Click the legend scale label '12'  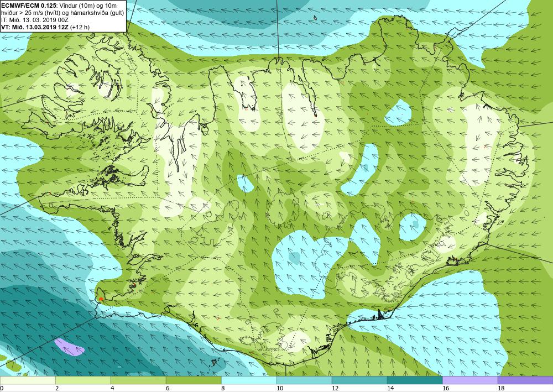pos(335,389)
